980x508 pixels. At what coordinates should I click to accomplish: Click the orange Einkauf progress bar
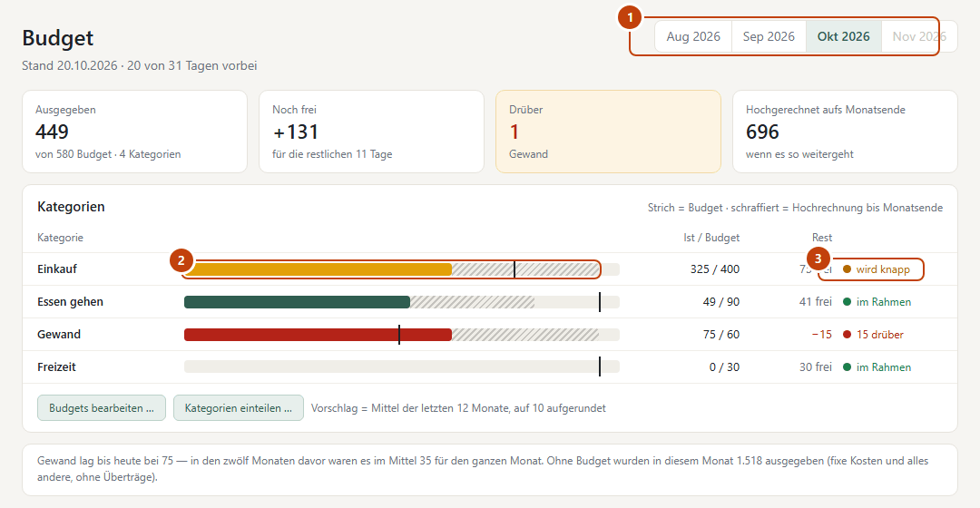tap(402, 269)
